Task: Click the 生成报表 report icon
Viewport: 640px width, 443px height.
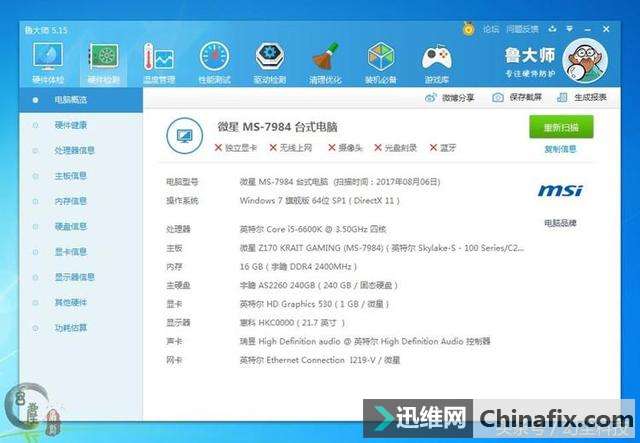Action: (562, 98)
